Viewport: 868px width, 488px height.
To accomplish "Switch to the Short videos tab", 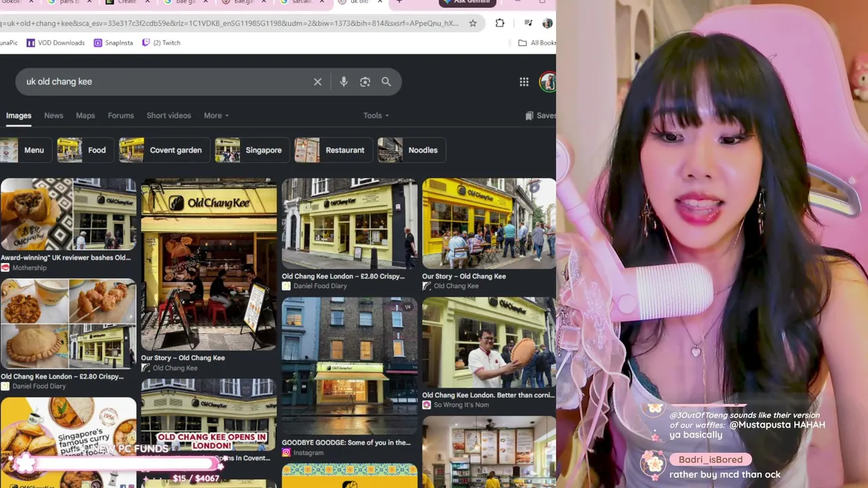I will click(x=169, y=115).
